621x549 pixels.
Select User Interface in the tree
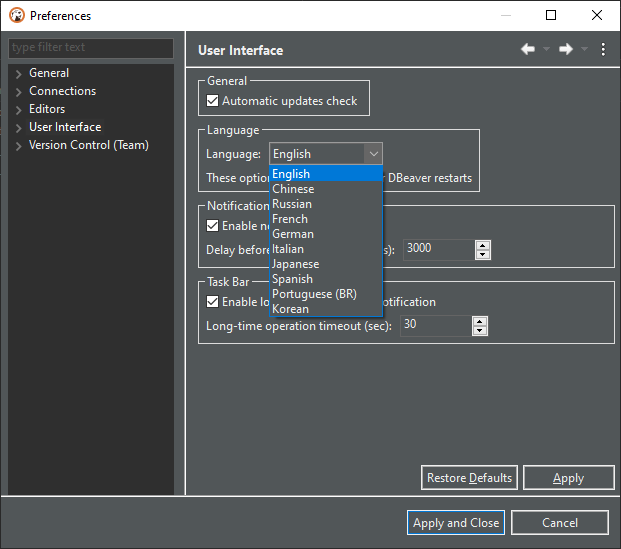click(65, 127)
